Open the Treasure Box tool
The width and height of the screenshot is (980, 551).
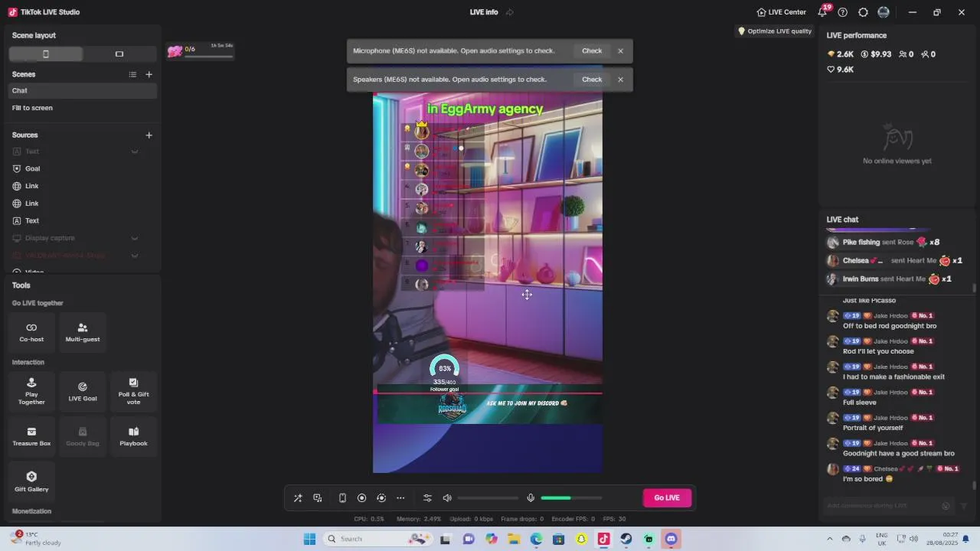(31, 436)
